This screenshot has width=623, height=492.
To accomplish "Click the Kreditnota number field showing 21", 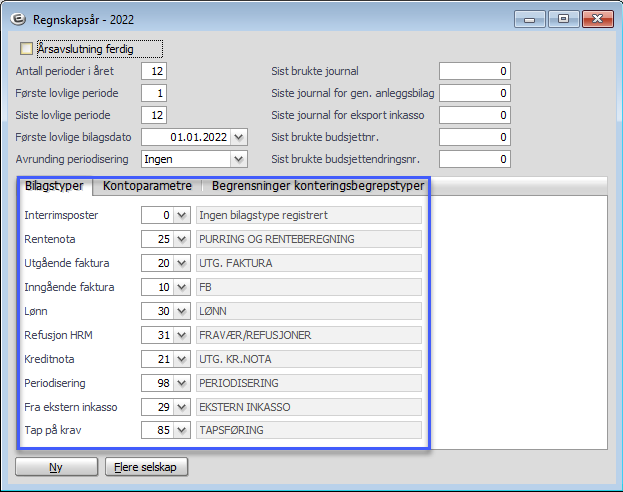I will tap(157, 359).
